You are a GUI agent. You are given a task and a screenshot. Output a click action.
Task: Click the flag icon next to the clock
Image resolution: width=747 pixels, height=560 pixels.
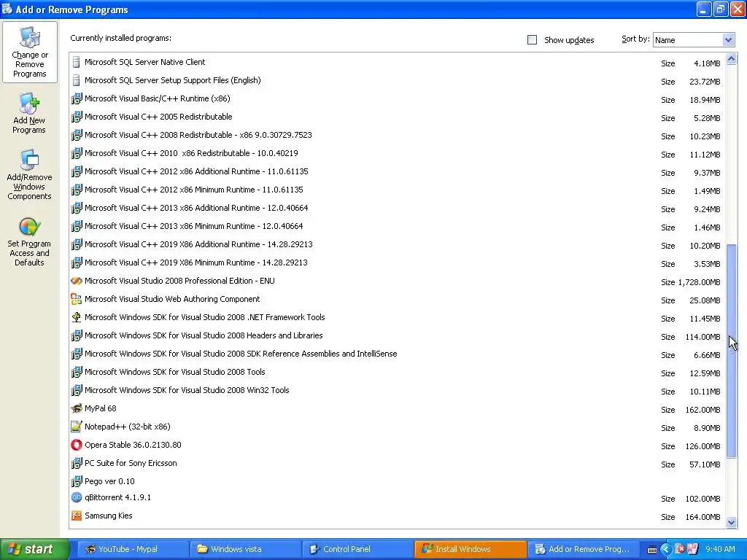[x=693, y=549]
